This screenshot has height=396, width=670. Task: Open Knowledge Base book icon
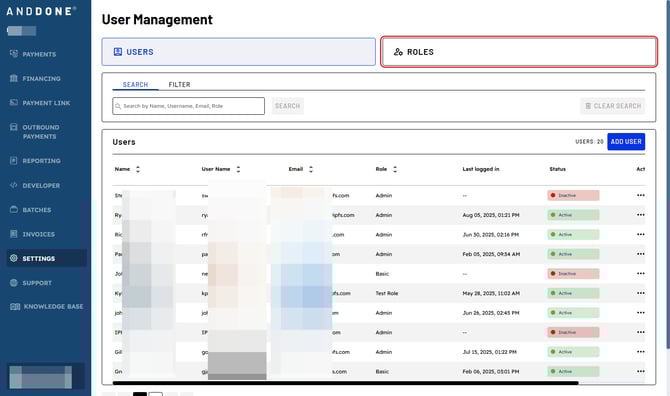click(x=15, y=306)
